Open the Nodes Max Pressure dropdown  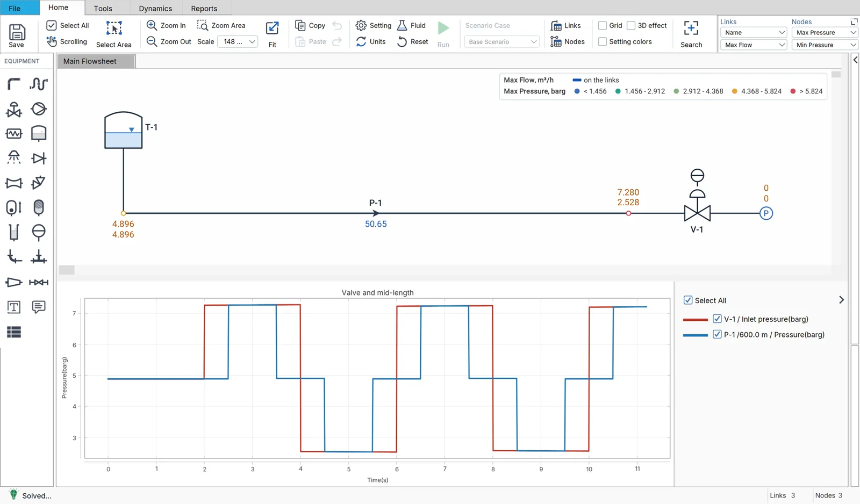coord(825,33)
